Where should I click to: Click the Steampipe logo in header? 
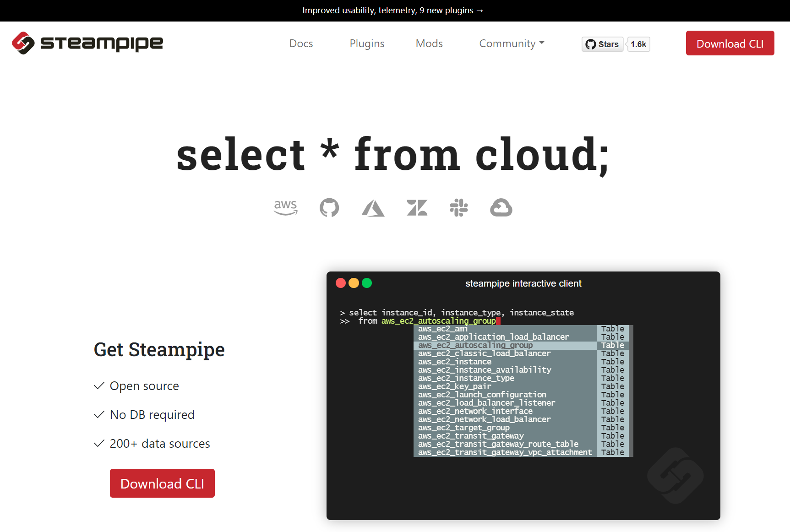87,43
